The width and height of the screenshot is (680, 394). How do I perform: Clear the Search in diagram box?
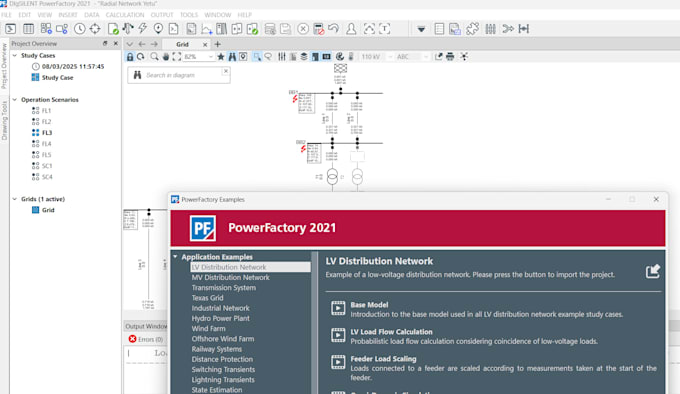226,71
